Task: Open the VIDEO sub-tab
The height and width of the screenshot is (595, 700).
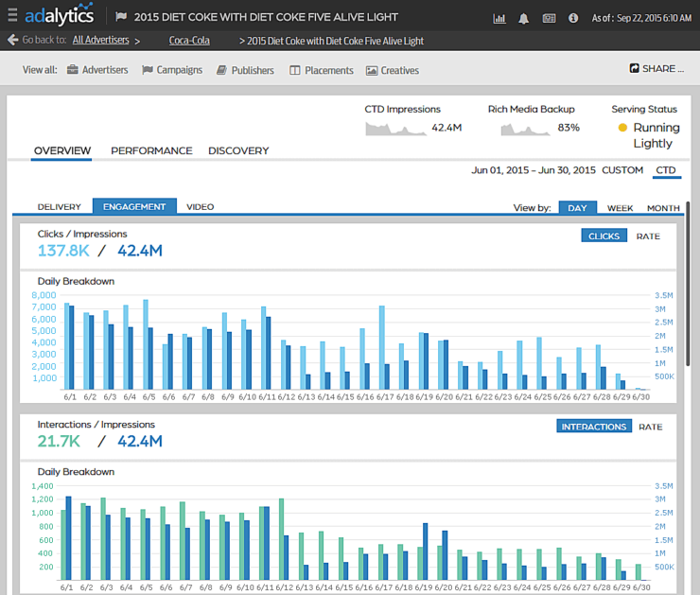Action: click(x=200, y=206)
